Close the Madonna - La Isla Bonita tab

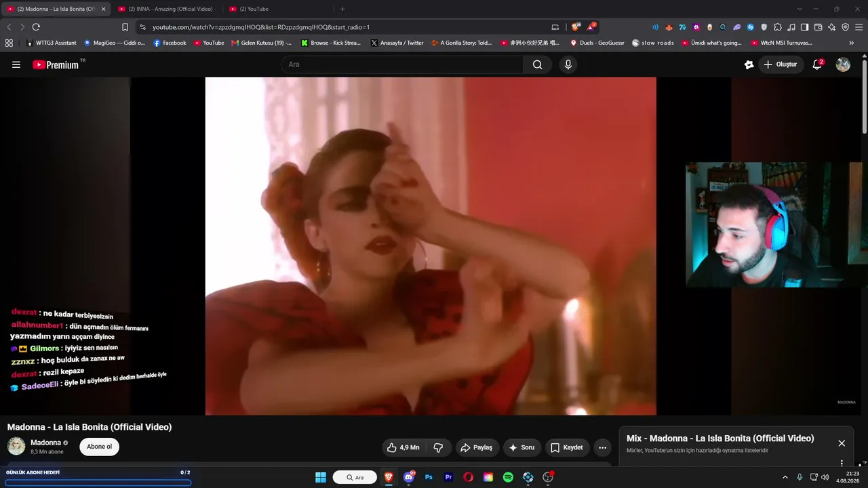click(x=103, y=9)
